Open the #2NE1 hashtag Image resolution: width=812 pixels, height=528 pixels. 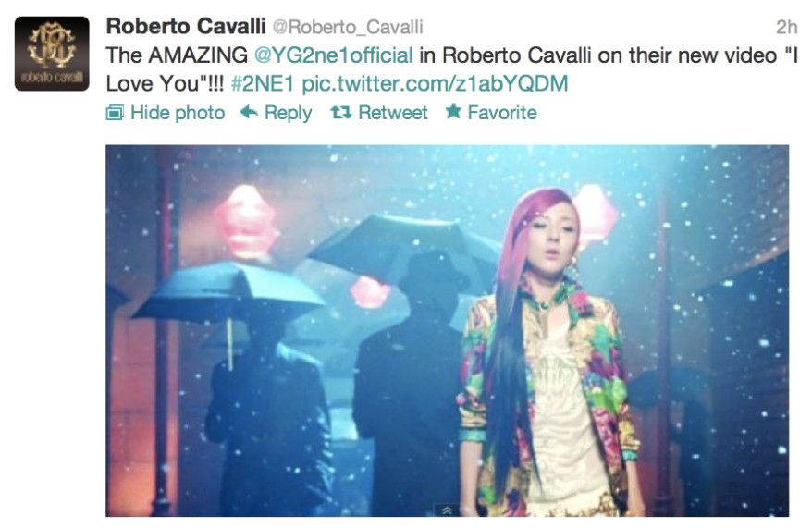(263, 83)
